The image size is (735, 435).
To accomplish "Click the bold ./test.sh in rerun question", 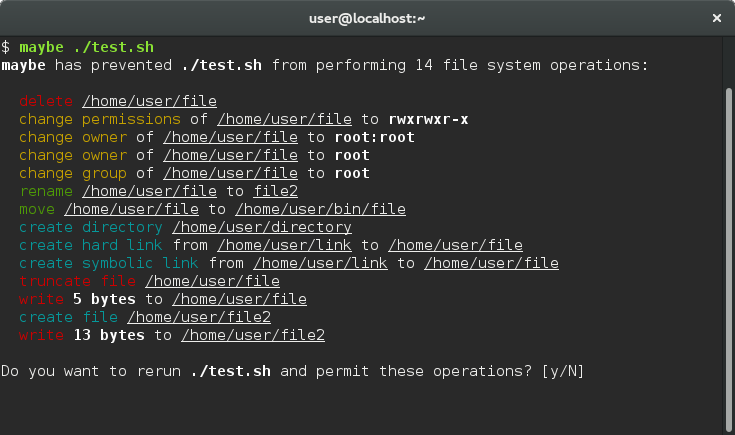I will [231, 371].
